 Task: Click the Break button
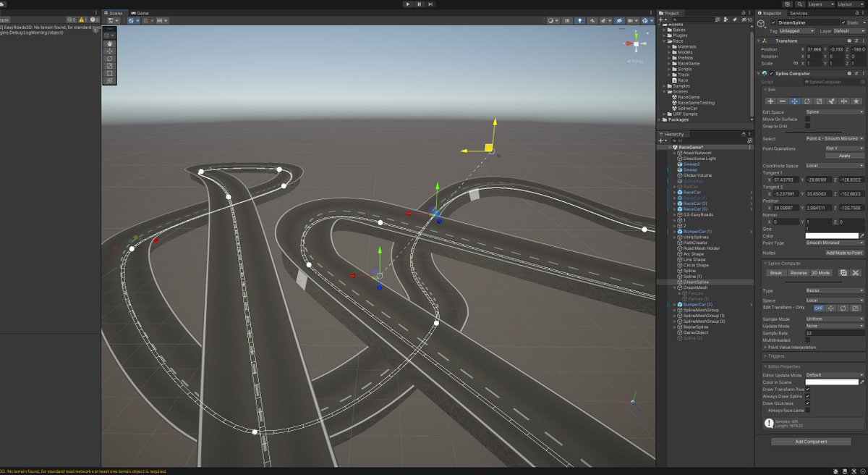pos(776,273)
